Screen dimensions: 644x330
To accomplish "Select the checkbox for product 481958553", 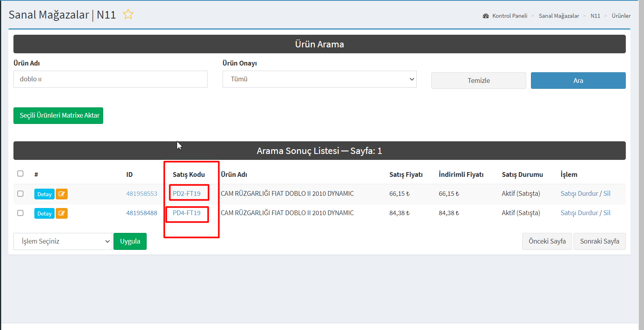I will (x=21, y=194).
